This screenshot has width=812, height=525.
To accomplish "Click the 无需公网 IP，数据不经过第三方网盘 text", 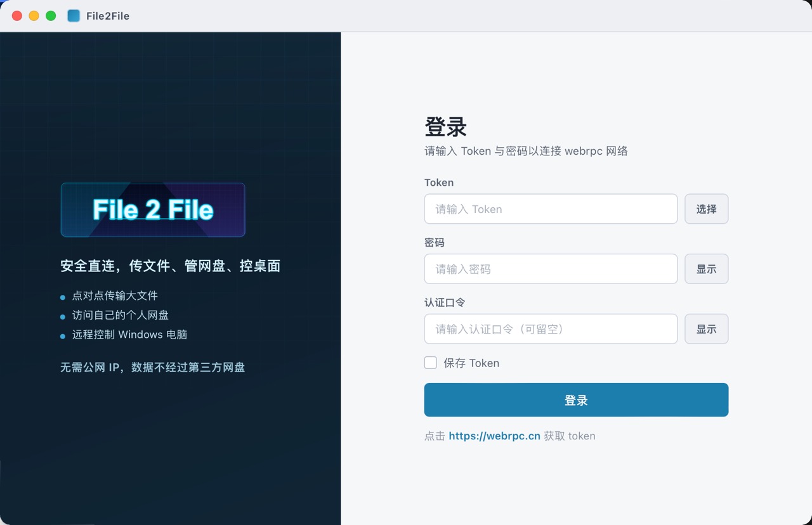I will (x=152, y=367).
